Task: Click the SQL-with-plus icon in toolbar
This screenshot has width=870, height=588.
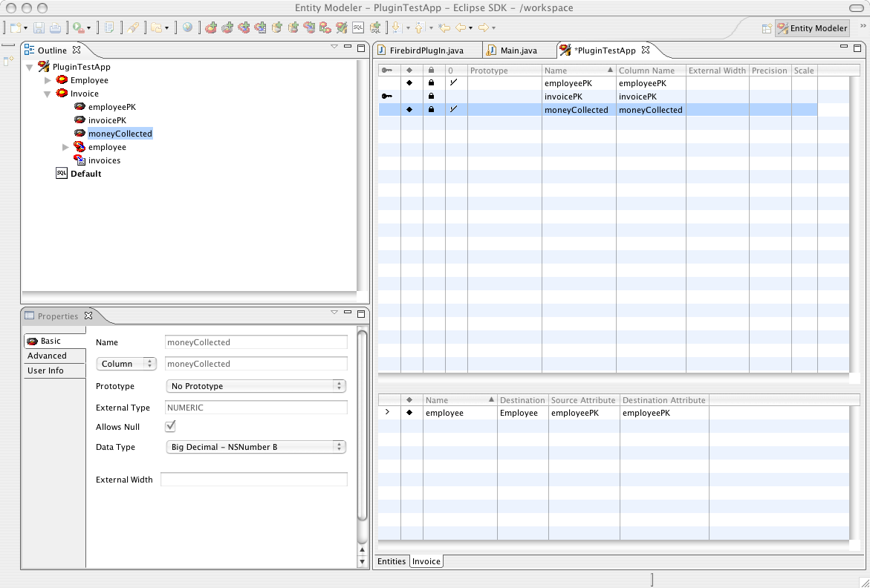Action: click(x=376, y=27)
